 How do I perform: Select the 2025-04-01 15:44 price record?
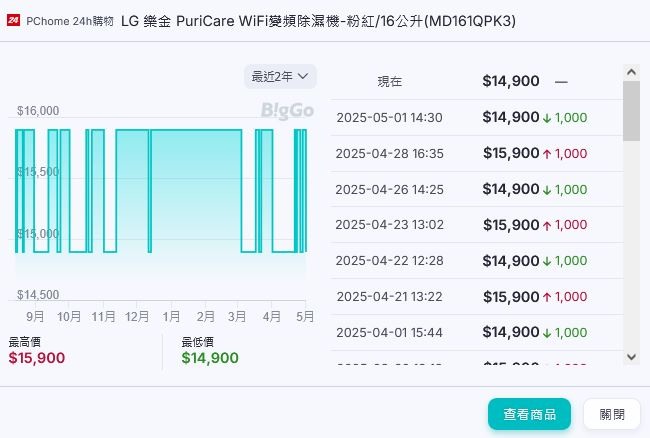[x=477, y=332]
